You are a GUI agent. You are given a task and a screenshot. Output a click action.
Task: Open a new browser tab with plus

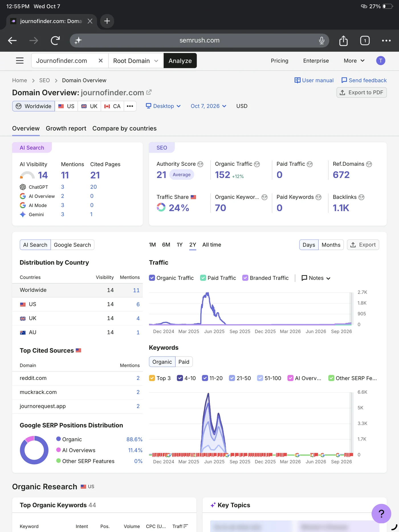107,21
